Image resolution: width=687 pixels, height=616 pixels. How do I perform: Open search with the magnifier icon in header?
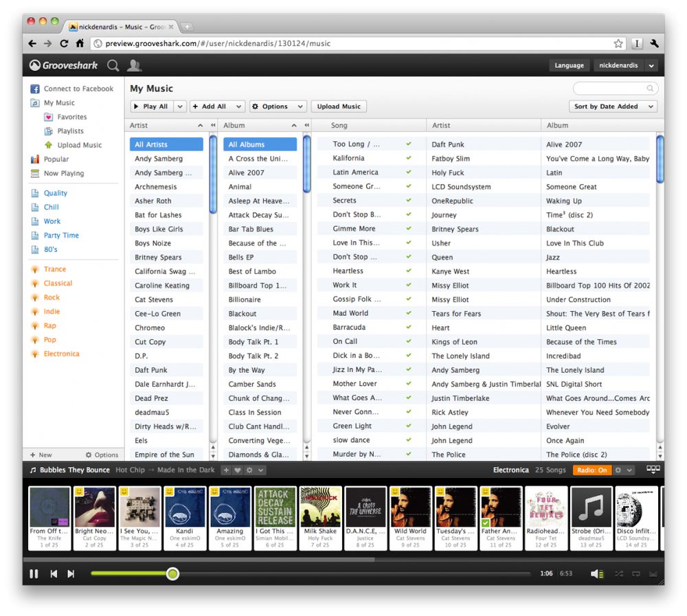pos(113,65)
